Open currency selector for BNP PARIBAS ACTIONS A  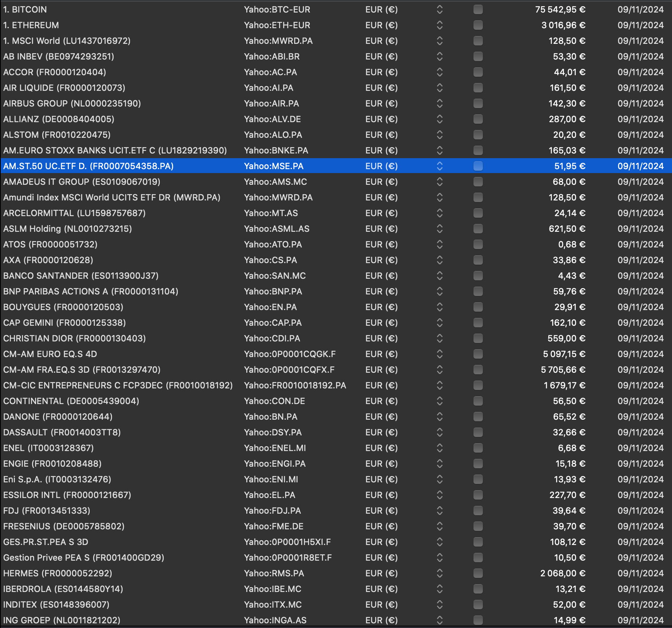coord(440,291)
